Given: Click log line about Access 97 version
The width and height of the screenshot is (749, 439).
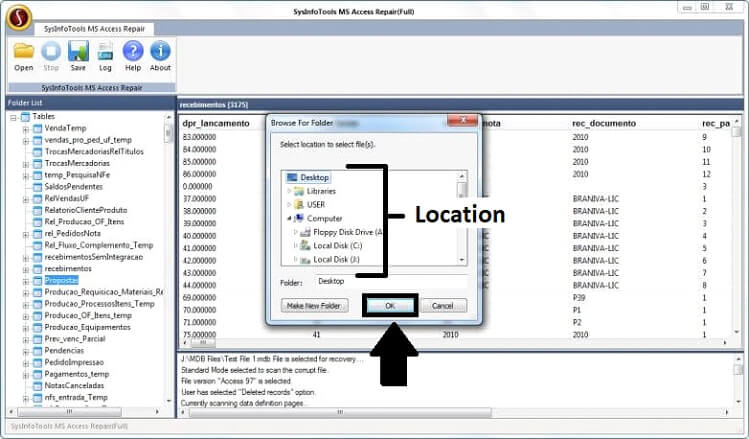Looking at the screenshot, I should [236, 381].
